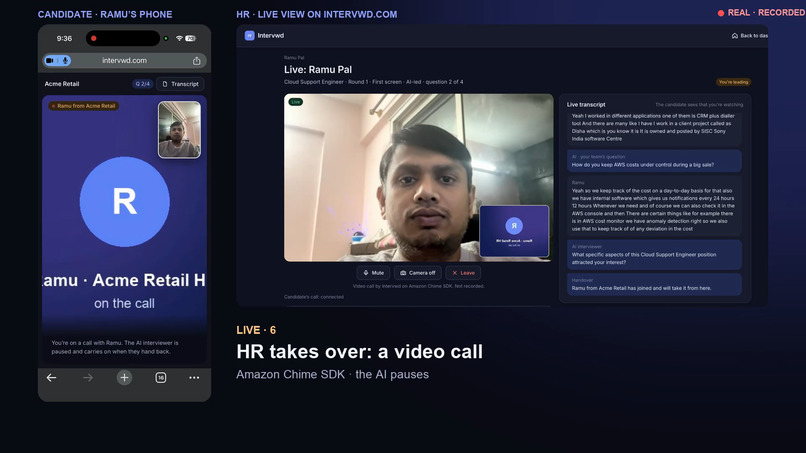Go forward in the phone browser
The image size is (806, 453).
pos(88,377)
